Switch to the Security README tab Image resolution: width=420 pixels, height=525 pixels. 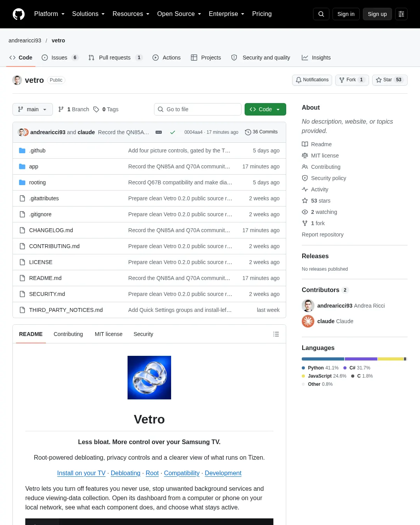[x=143, y=334]
